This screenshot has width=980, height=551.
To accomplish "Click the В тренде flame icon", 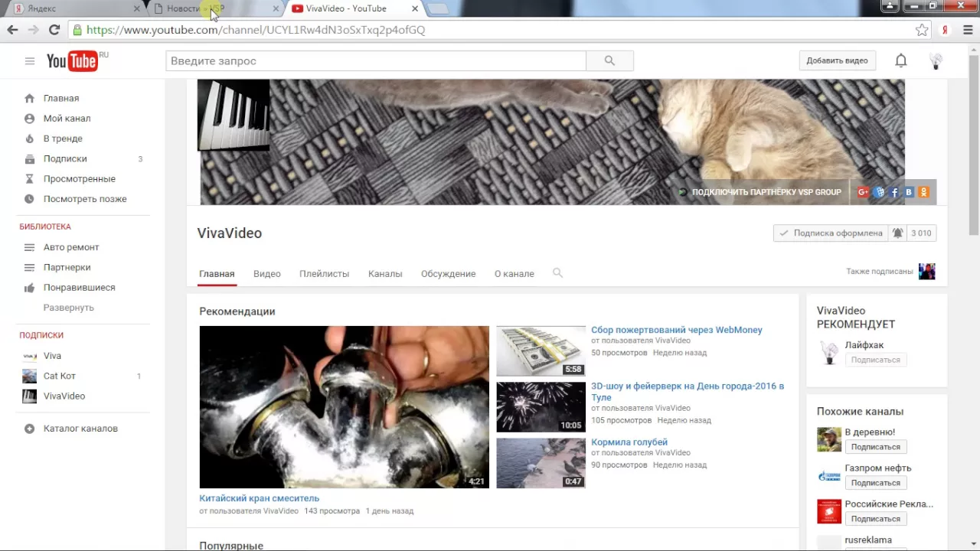I will 29,139.
